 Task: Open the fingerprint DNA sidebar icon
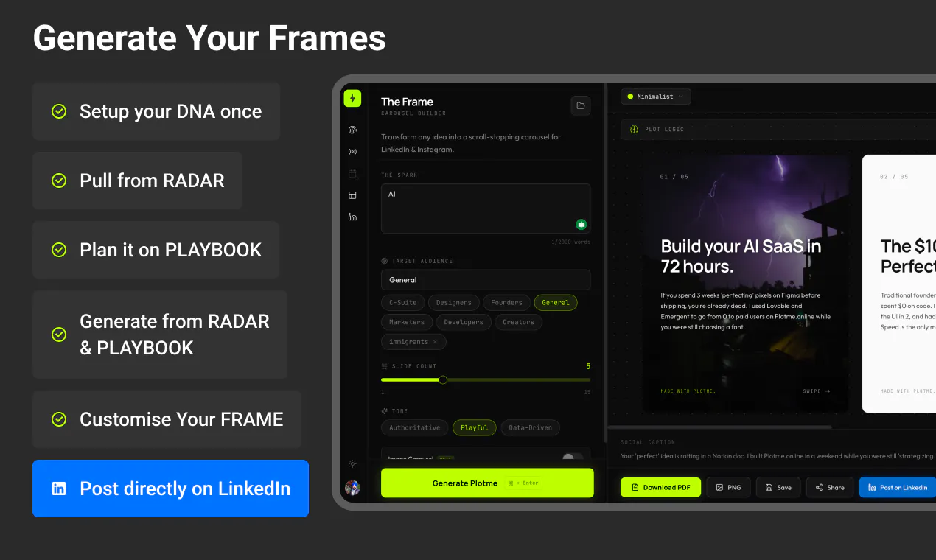coord(352,130)
